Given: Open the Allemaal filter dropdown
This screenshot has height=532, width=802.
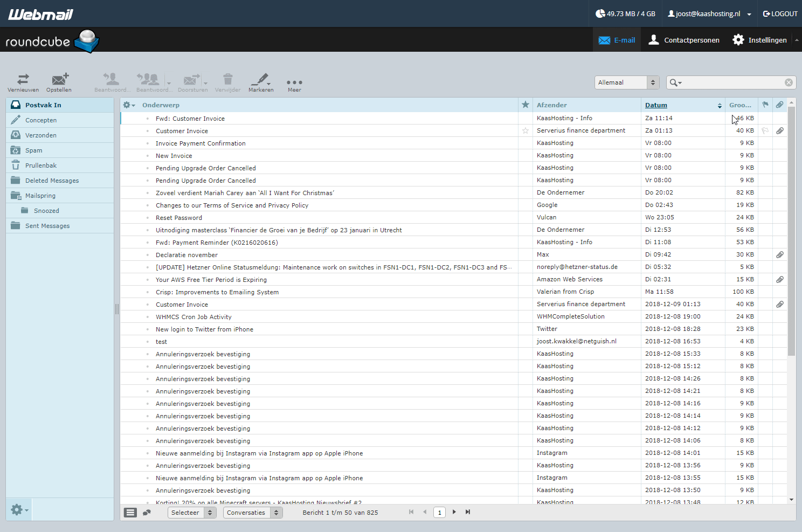Looking at the screenshot, I should point(626,82).
